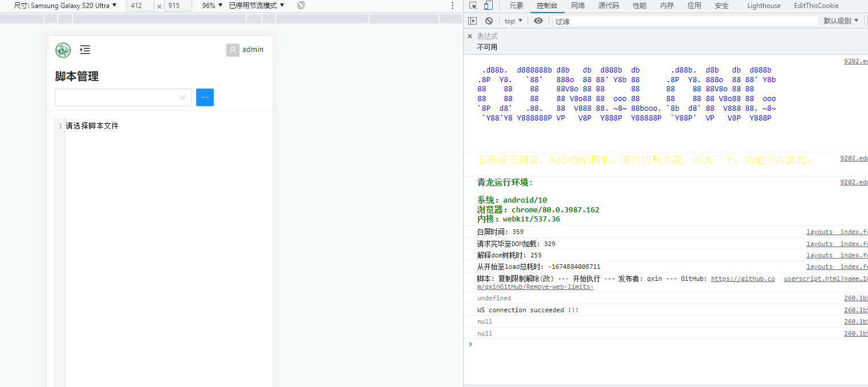Toggle the device toolbar icon in DevTools
This screenshot has height=387, width=868.
(488, 6)
